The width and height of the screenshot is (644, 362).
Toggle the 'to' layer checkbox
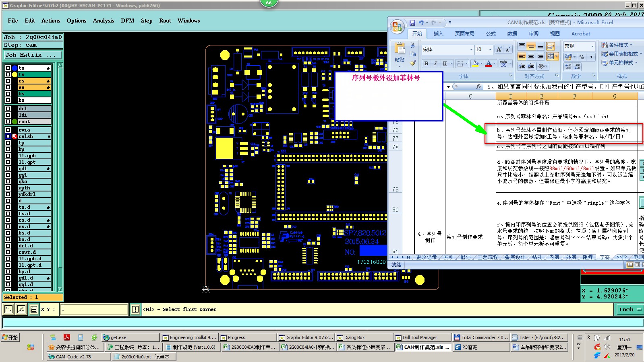[x=8, y=68]
